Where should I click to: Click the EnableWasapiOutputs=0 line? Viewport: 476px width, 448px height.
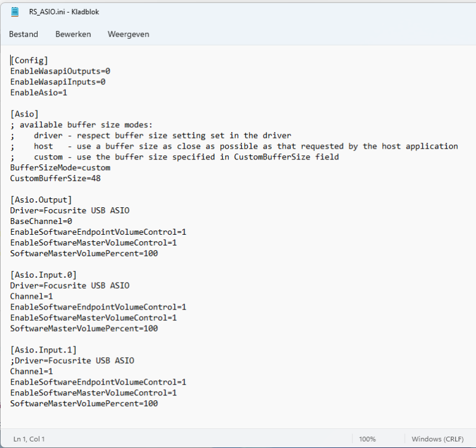60,71
